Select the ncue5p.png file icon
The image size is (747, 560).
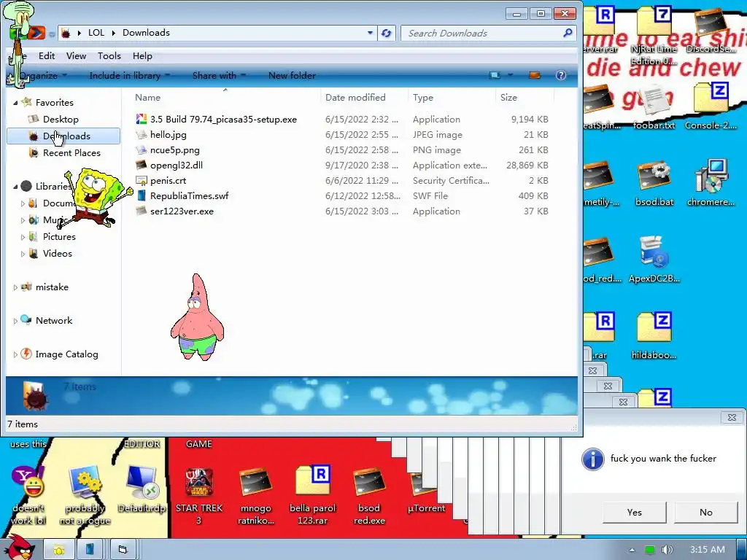click(x=141, y=150)
